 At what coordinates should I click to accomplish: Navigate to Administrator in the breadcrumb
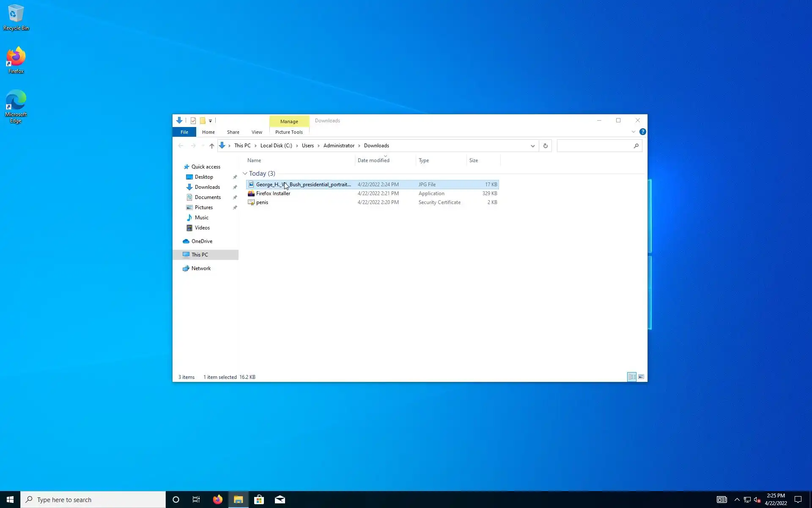click(339, 146)
